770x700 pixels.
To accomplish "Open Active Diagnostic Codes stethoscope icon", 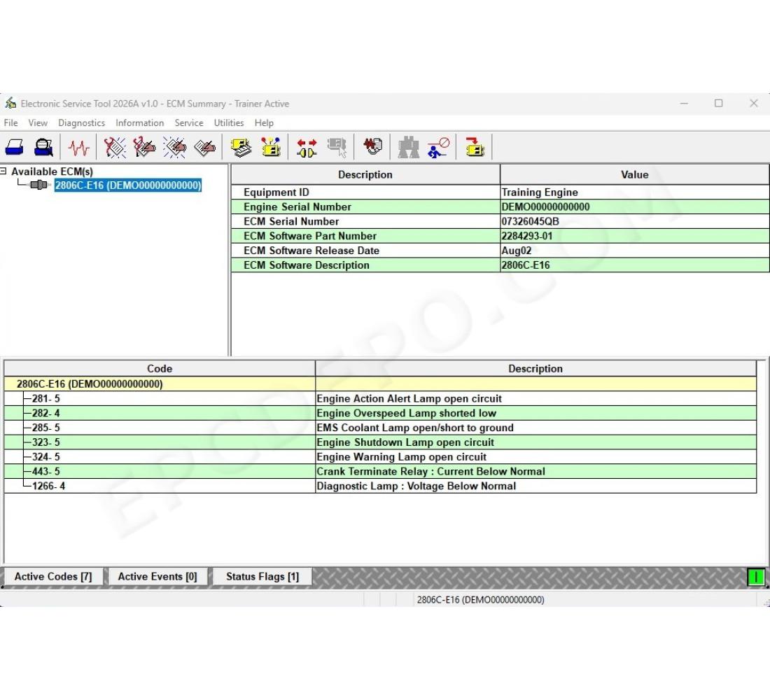I will click(114, 147).
